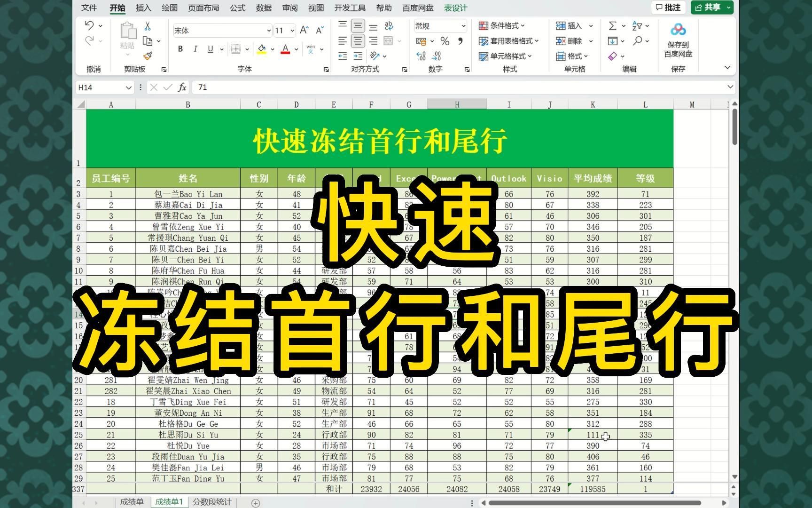Apply underline formatting
812x508 pixels.
coord(210,48)
